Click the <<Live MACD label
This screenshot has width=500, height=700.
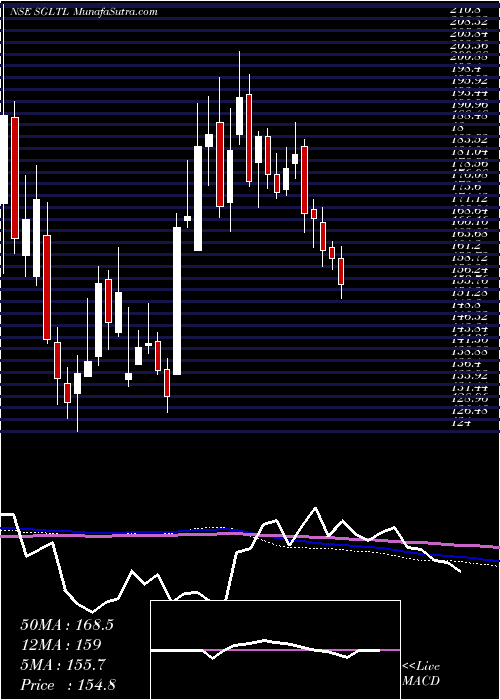[x=421, y=674]
